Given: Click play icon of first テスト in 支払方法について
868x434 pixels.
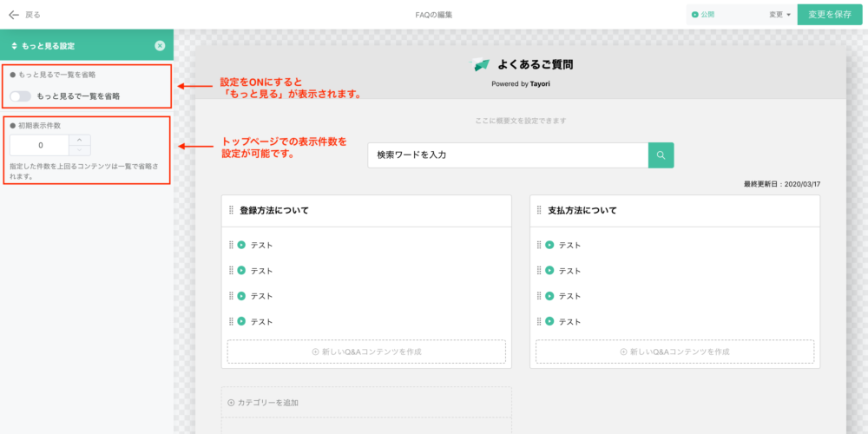Looking at the screenshot, I should 549,245.
